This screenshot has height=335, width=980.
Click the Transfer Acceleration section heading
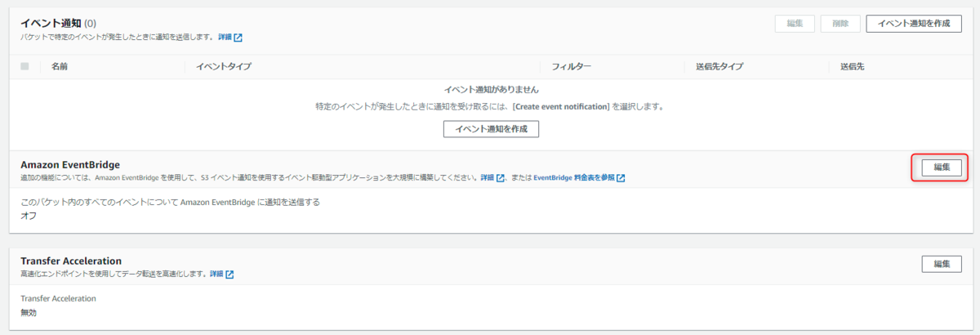[x=71, y=261]
